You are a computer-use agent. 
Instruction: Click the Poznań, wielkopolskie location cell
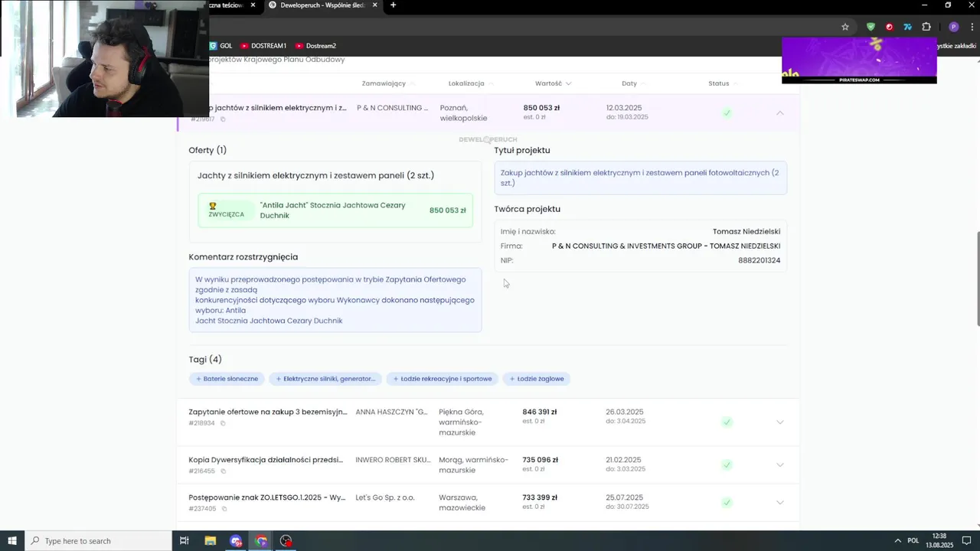point(464,113)
